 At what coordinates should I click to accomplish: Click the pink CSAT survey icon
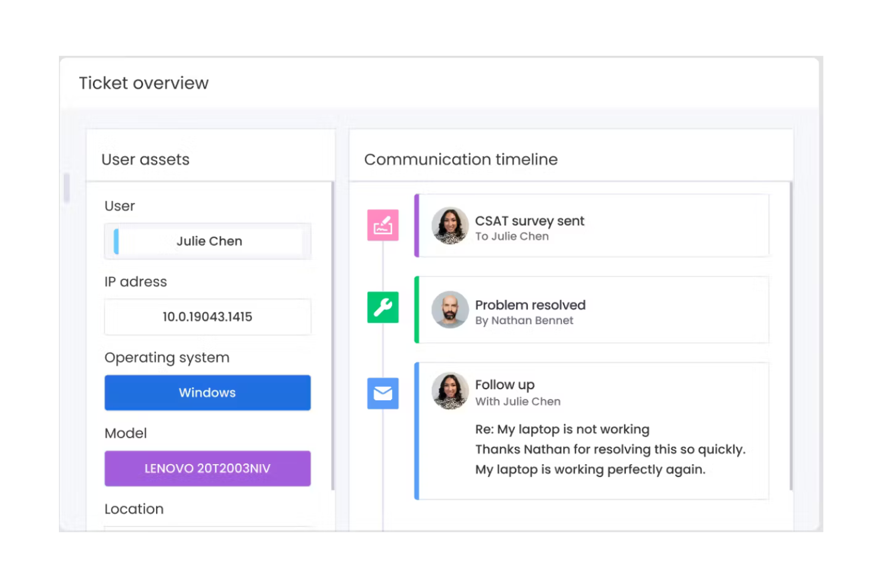tap(383, 225)
